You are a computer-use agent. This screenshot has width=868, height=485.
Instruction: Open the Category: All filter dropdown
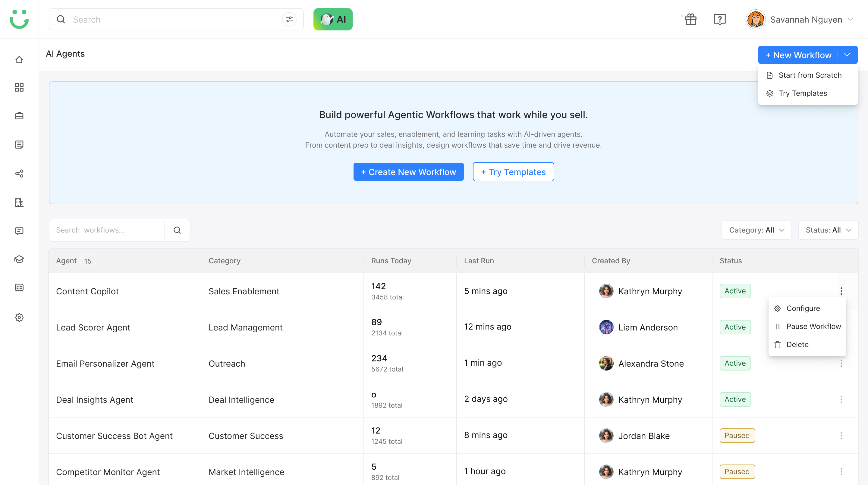click(x=756, y=230)
